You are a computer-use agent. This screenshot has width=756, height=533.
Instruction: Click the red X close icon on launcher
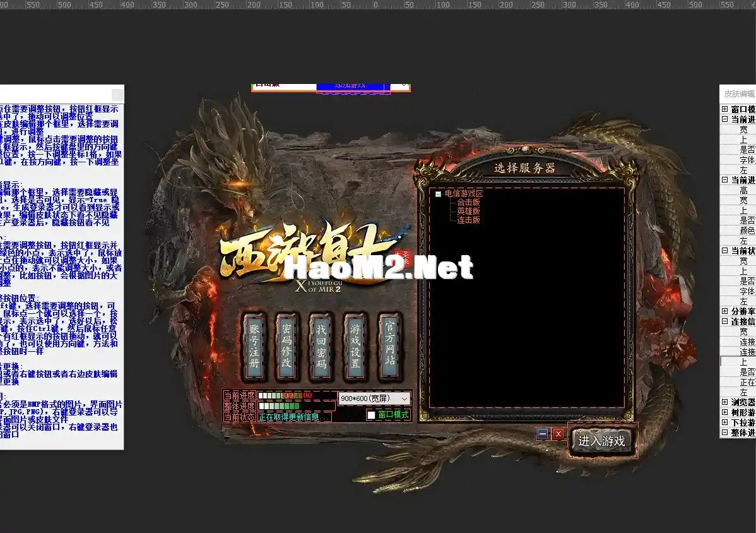pos(558,434)
